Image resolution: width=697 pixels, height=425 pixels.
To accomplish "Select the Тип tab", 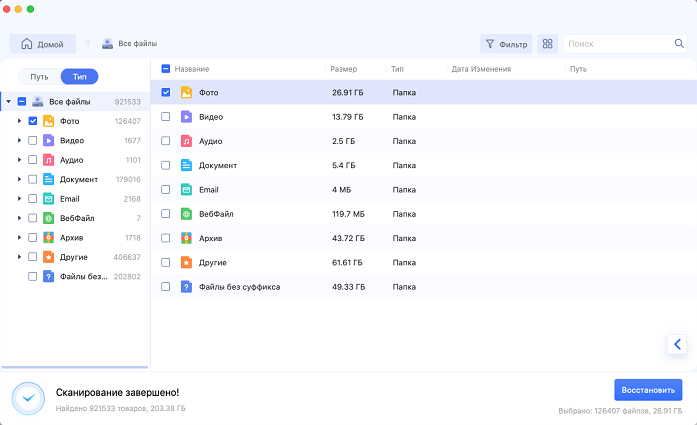I will click(79, 77).
